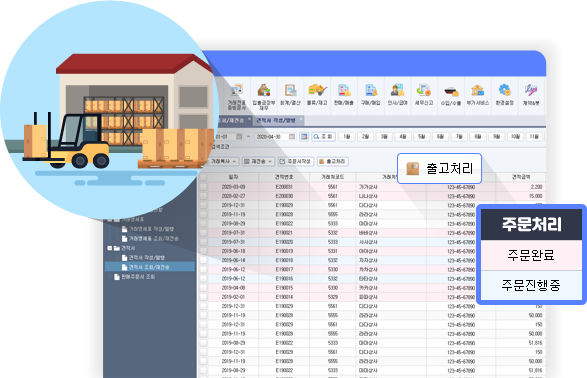The width and height of the screenshot is (587, 378).
Task: Filter by the 8월 month button
Action: tap(478, 137)
